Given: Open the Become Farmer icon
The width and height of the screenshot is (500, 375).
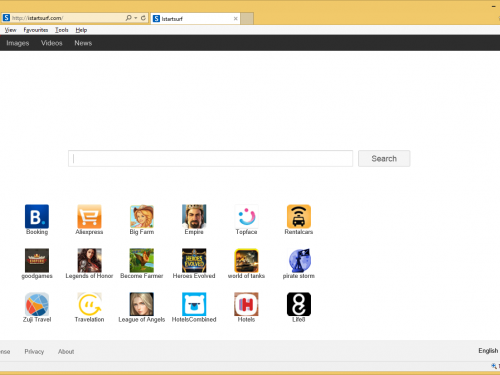Looking at the screenshot, I should pyautogui.click(x=142, y=260).
